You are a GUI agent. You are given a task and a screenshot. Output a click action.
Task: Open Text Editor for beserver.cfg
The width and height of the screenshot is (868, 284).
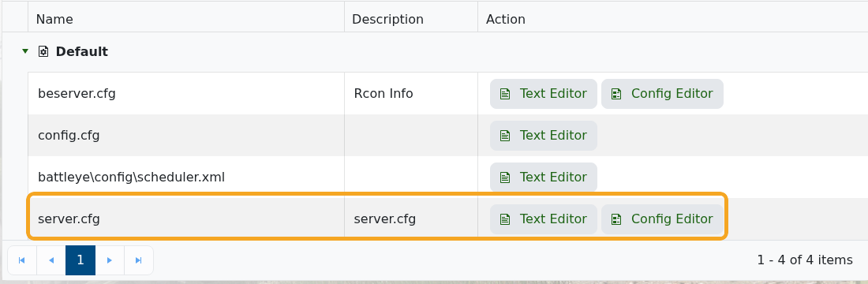click(544, 94)
